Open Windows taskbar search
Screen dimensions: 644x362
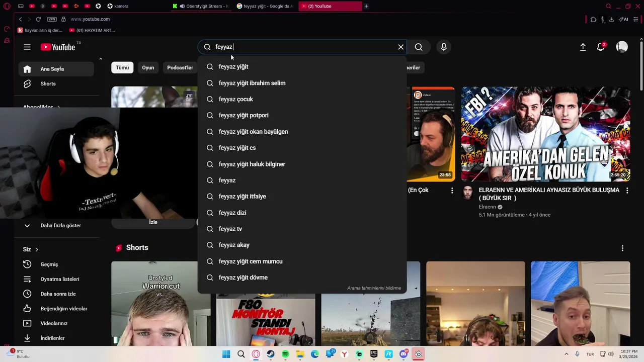(x=241, y=354)
